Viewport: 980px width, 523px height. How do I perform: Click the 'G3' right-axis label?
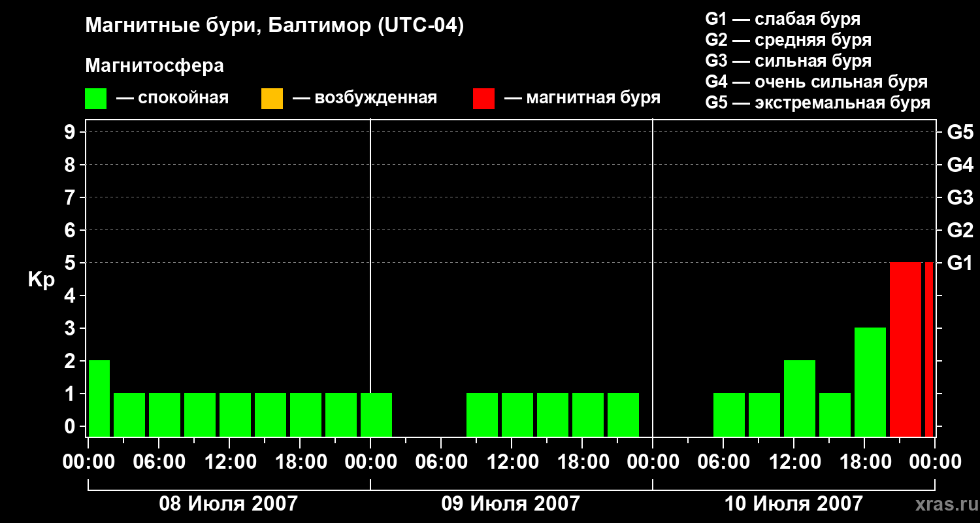960,197
